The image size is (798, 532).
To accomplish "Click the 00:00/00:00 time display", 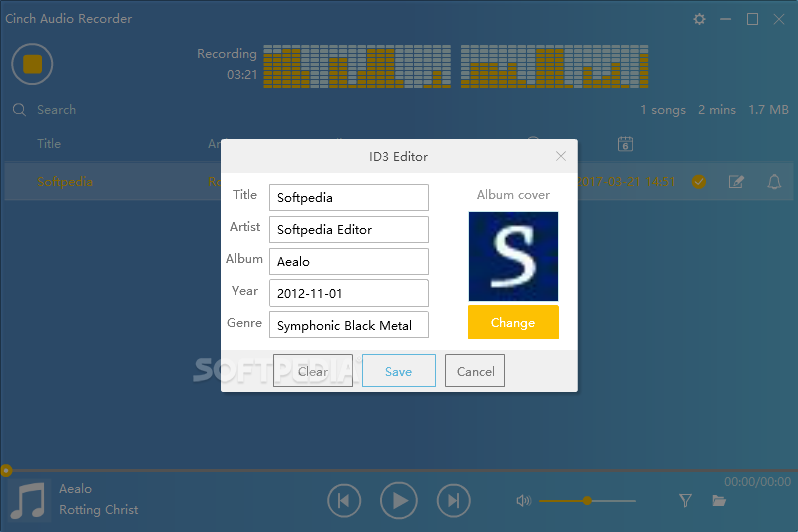I will [757, 482].
